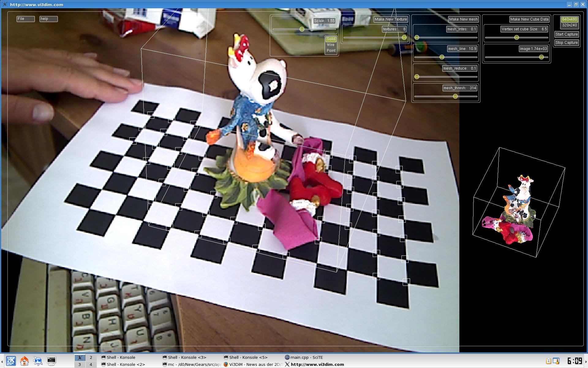Click the mesh_thresh slider handle

tap(455, 96)
